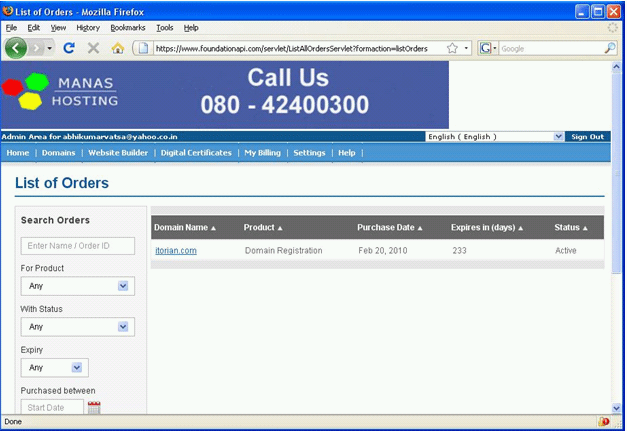The image size is (627, 431).
Task: Click the search magnifier icon
Action: tap(609, 48)
